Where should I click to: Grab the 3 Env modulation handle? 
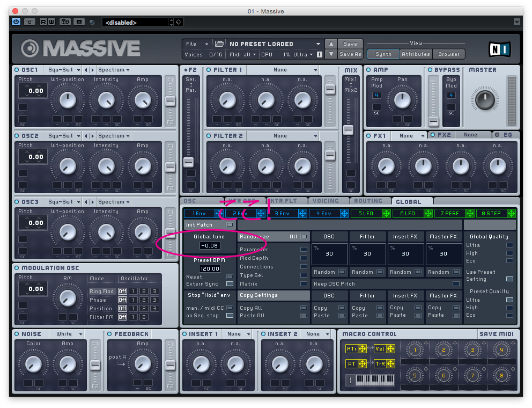[302, 213]
